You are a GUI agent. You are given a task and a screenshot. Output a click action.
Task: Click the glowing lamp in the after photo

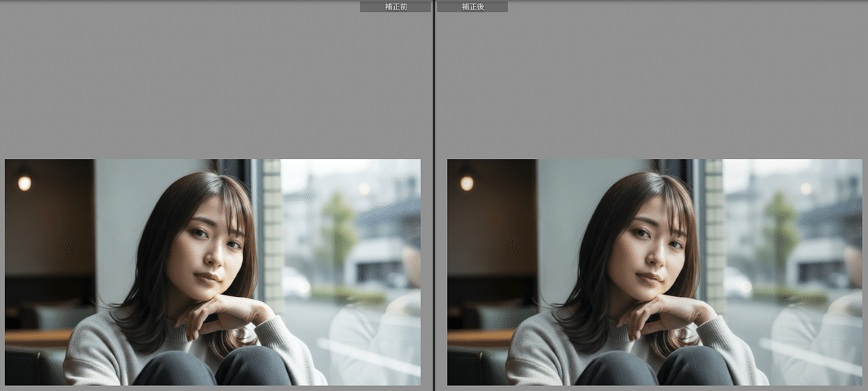(x=467, y=183)
